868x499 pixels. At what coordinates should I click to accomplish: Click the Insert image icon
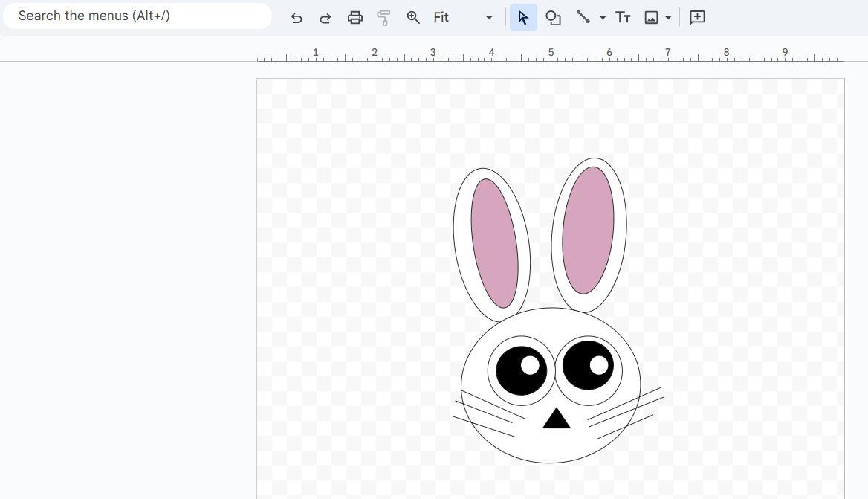coord(651,18)
